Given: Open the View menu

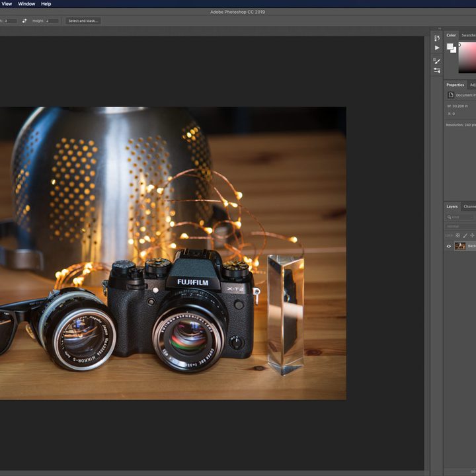Looking at the screenshot, I should click(7, 4).
